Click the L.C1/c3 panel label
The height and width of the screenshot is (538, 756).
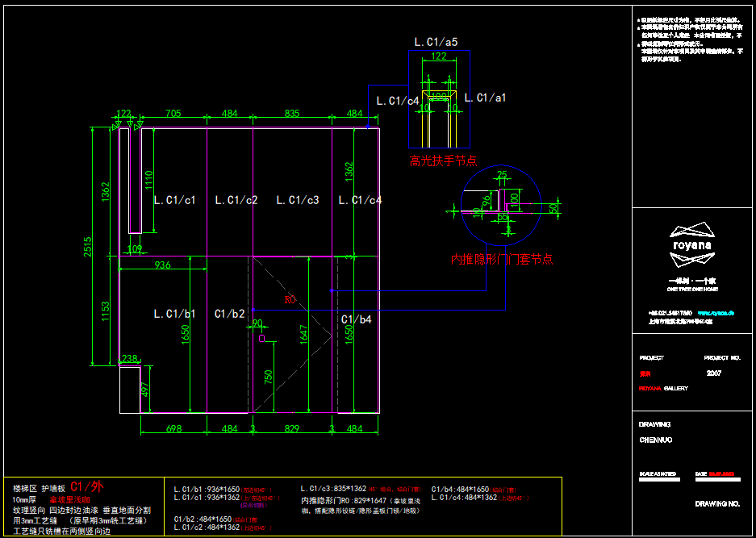[x=298, y=200]
